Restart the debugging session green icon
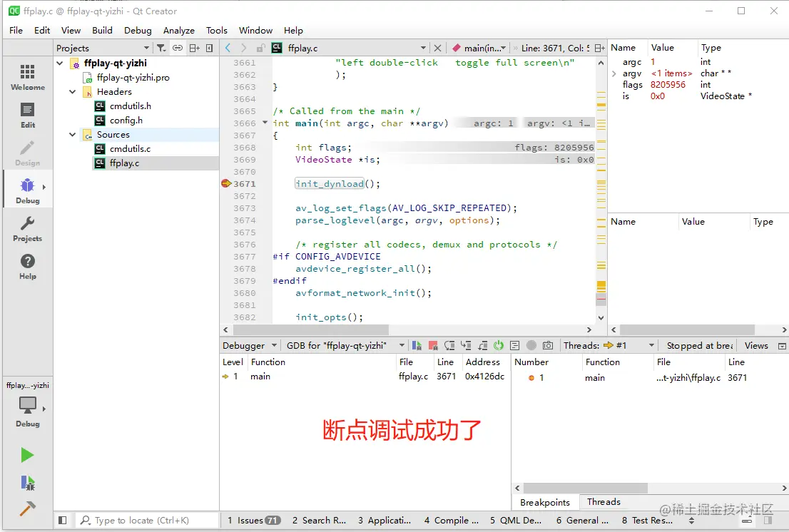The image size is (789, 532). coord(499,345)
